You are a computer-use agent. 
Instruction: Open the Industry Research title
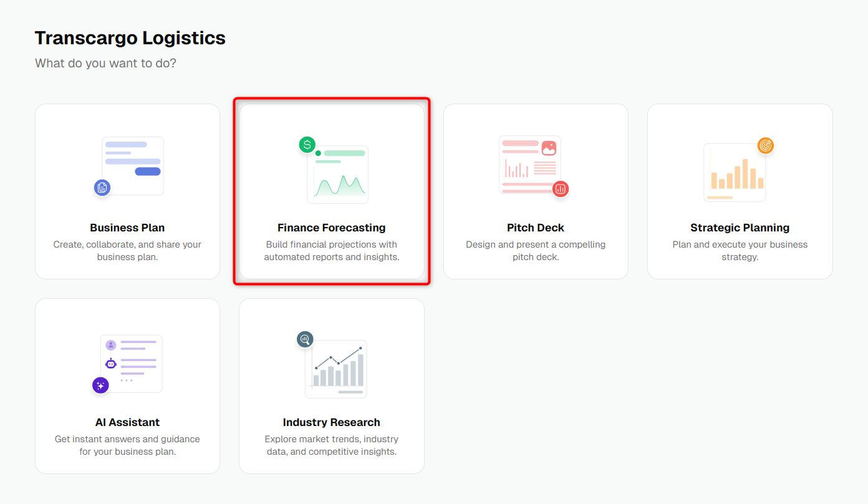pyautogui.click(x=332, y=422)
